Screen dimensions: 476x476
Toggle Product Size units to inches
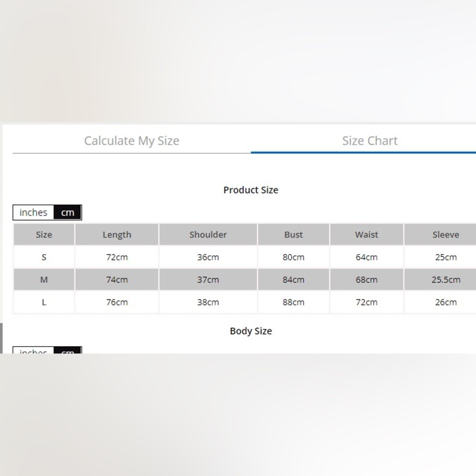click(33, 212)
